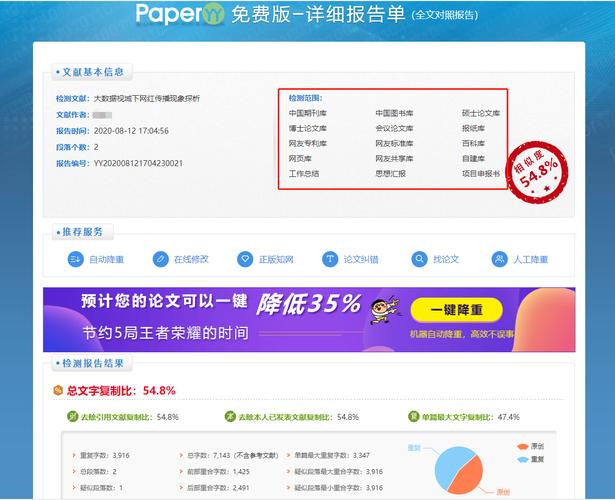Click the orange 原创 legend marker
The height and width of the screenshot is (500, 615).
click(x=522, y=447)
